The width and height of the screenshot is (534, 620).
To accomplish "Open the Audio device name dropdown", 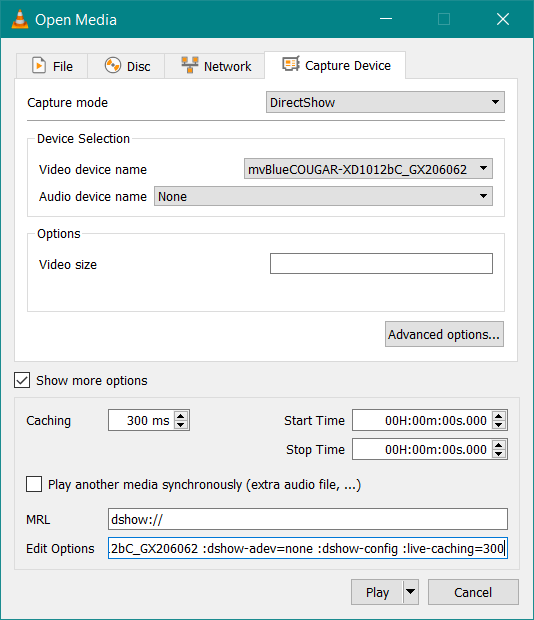I will tap(323, 196).
